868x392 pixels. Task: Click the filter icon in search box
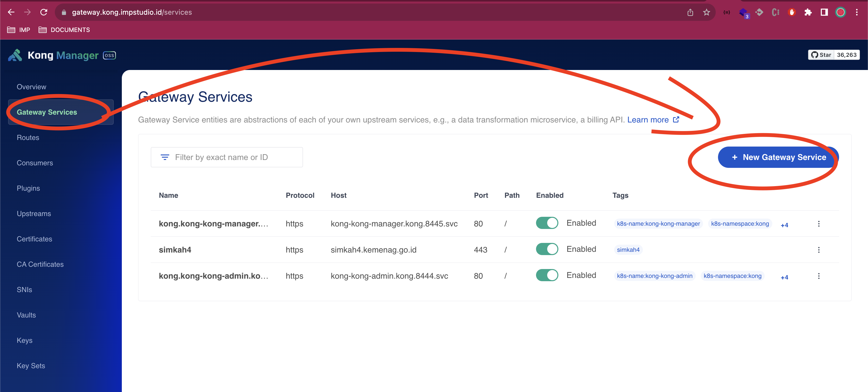point(165,157)
